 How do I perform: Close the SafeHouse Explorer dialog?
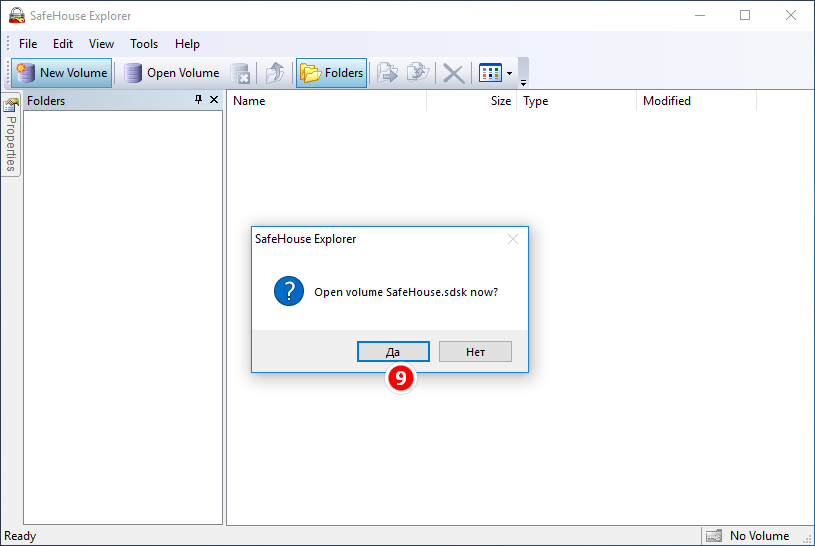tap(513, 239)
